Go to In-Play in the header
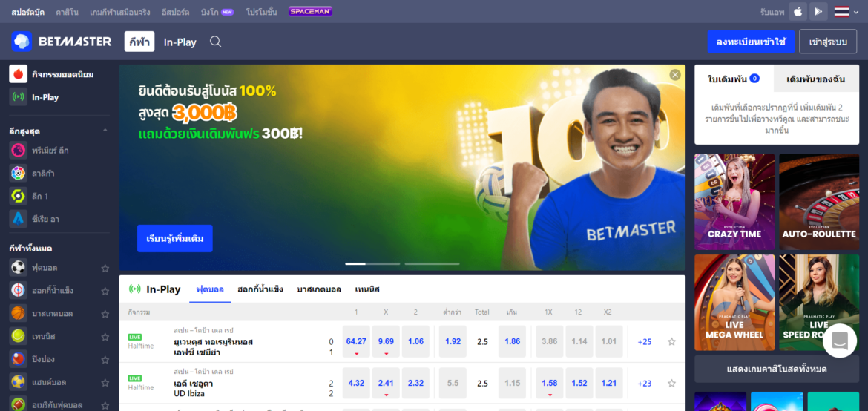868x411 pixels. click(180, 42)
